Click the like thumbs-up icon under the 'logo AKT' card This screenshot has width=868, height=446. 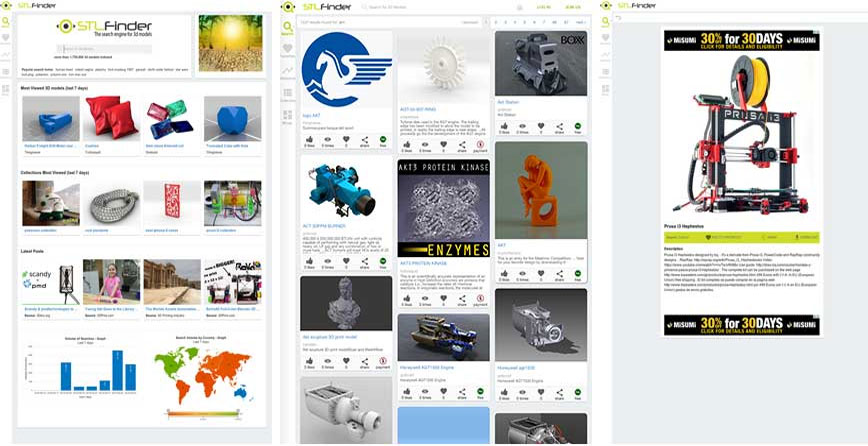310,141
